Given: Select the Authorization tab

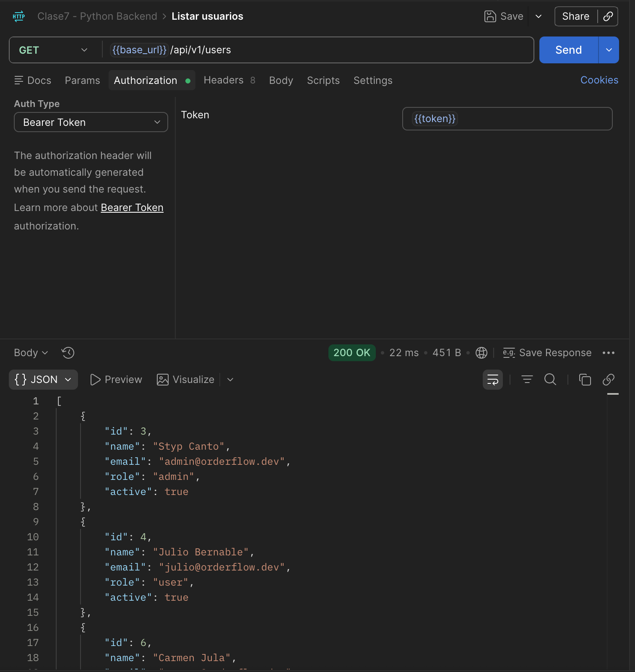Looking at the screenshot, I should point(152,80).
